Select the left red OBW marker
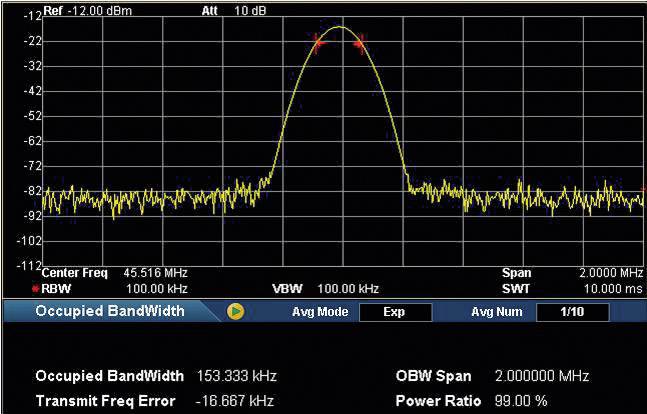Viewport: 647px width, 414px height. 319,42
